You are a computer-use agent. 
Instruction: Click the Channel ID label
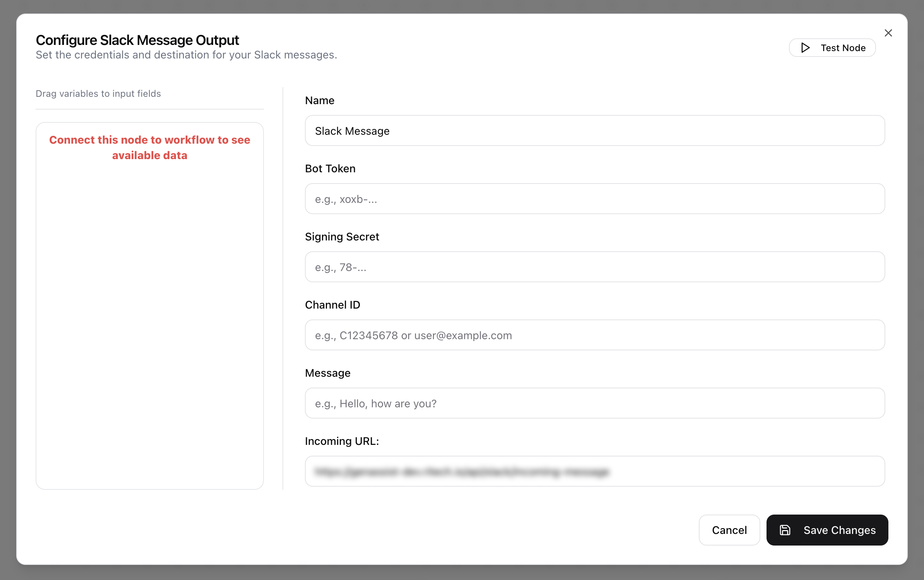click(332, 305)
